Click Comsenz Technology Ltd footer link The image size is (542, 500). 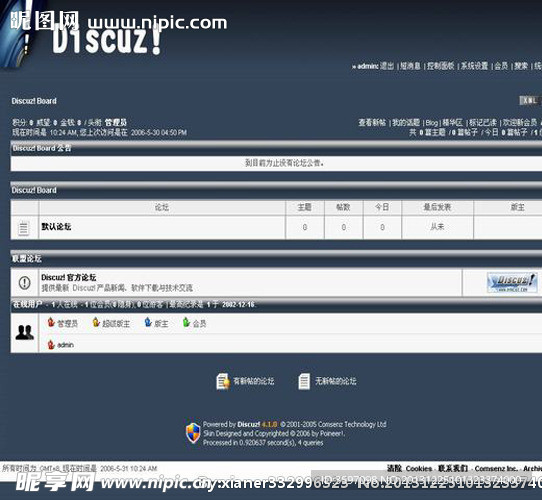pos(352,424)
